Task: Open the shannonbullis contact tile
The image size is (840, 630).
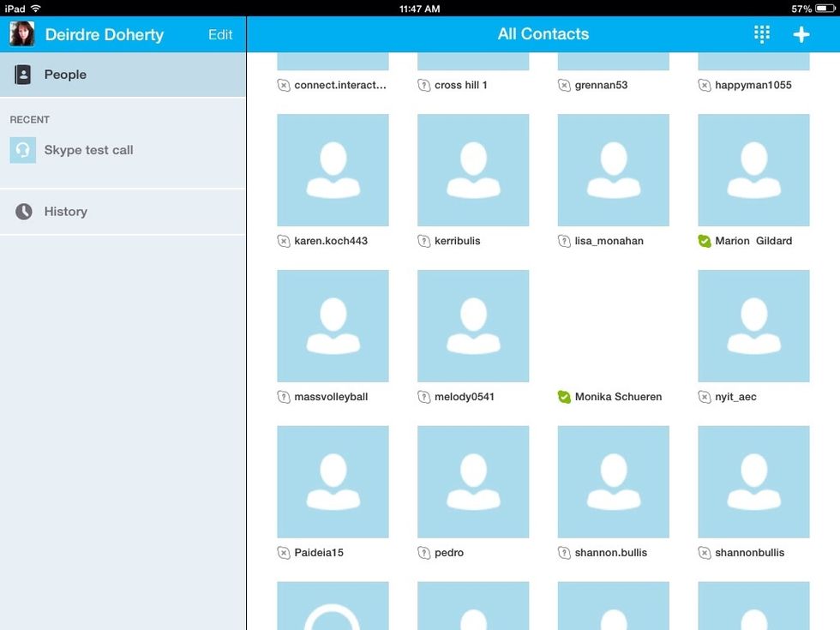Action: point(753,482)
